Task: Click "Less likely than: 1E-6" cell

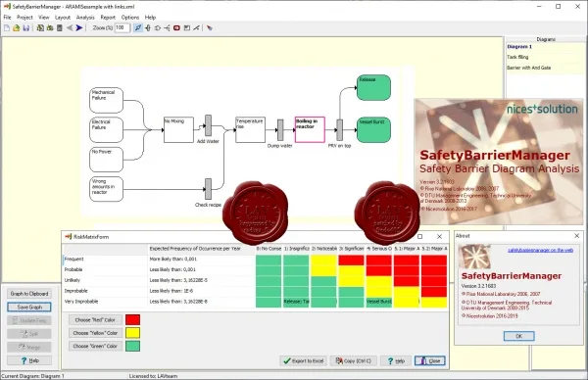Action: [x=172, y=291]
